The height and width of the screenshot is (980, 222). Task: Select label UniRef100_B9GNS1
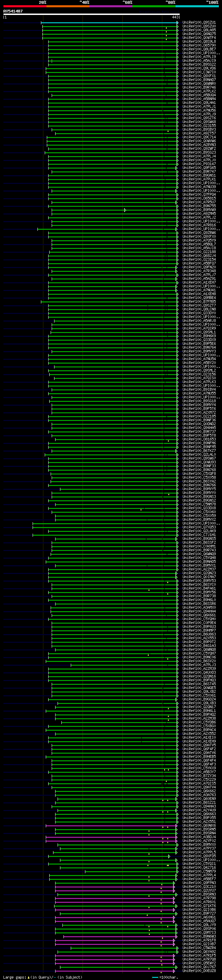[199, 175]
